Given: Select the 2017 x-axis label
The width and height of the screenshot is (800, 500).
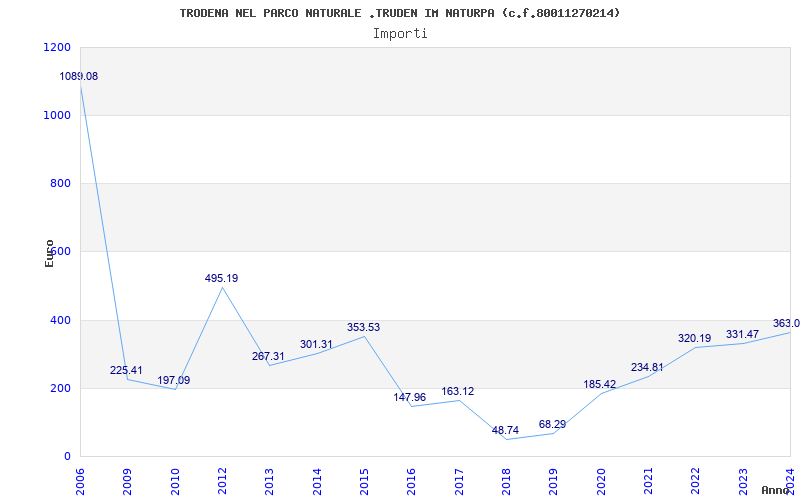Looking at the screenshot, I should click(x=459, y=482).
